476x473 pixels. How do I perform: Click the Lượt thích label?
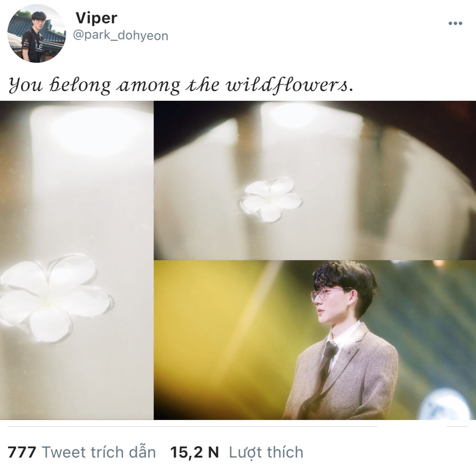tap(266, 452)
